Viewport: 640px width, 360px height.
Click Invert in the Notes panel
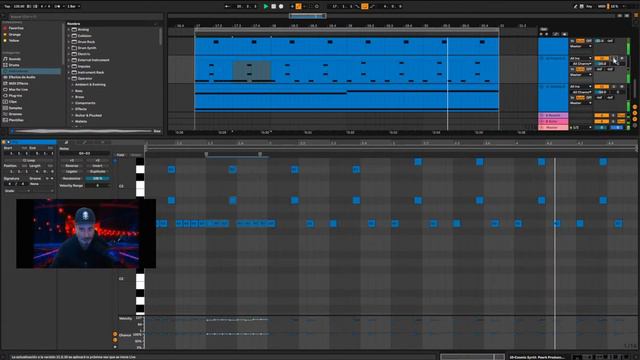(x=98, y=166)
